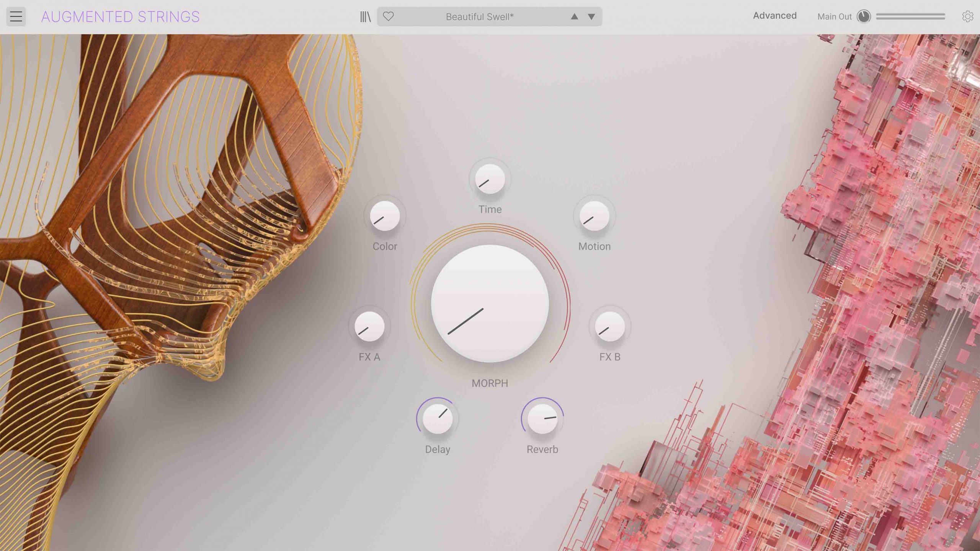Click the FX A knob
This screenshot has width=980, height=551.
[369, 326]
